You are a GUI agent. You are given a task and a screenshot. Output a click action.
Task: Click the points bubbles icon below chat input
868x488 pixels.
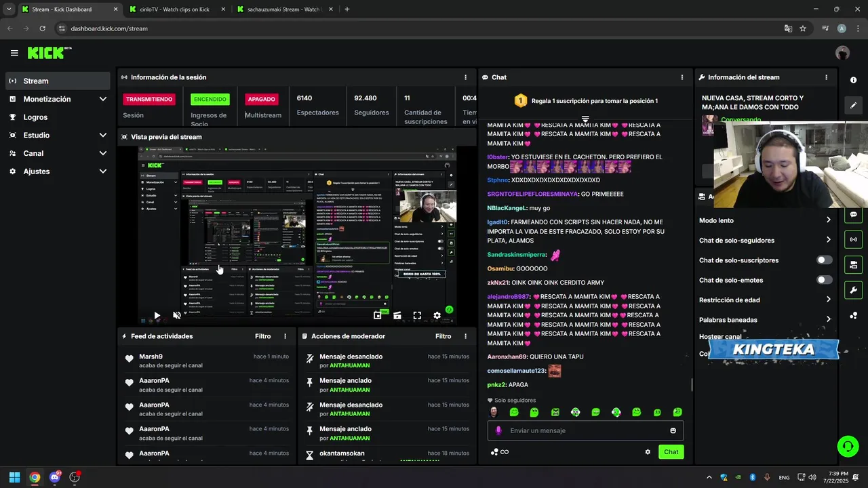pos(495,452)
